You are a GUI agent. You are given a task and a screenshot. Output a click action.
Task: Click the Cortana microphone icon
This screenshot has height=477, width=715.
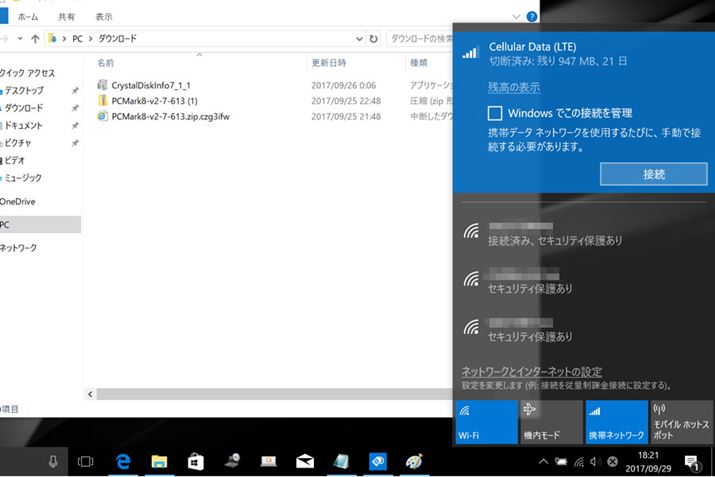click(52, 461)
